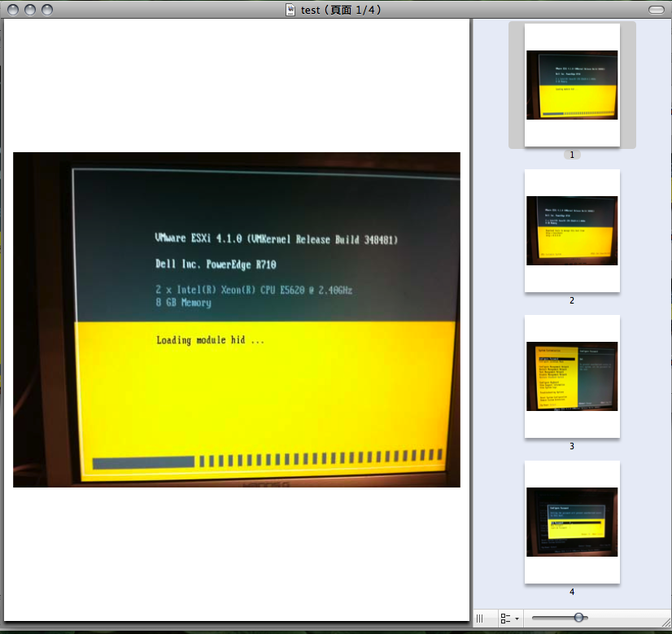Toggle the toolbar with the pill-shaped button
Image resolution: width=672 pixels, height=634 pixels.
point(657,10)
